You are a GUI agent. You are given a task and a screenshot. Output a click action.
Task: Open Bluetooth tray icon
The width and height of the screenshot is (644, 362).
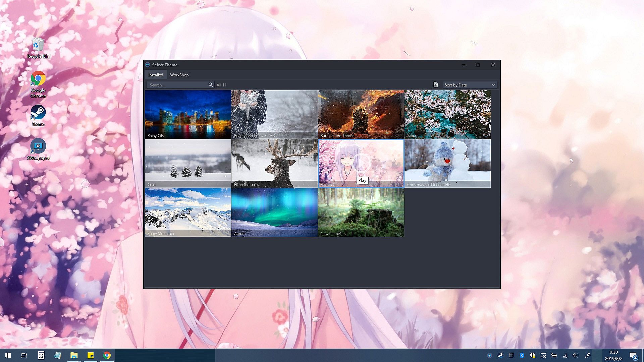point(522,355)
